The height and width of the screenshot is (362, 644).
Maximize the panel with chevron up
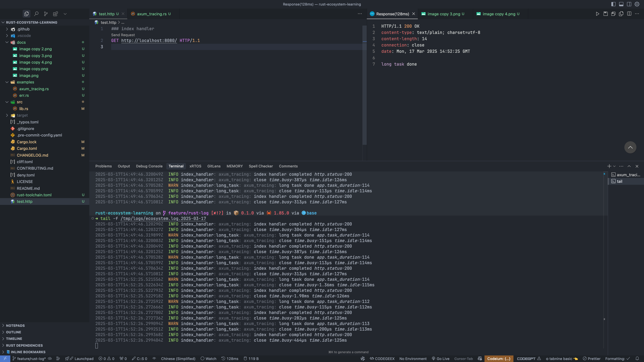tap(629, 166)
